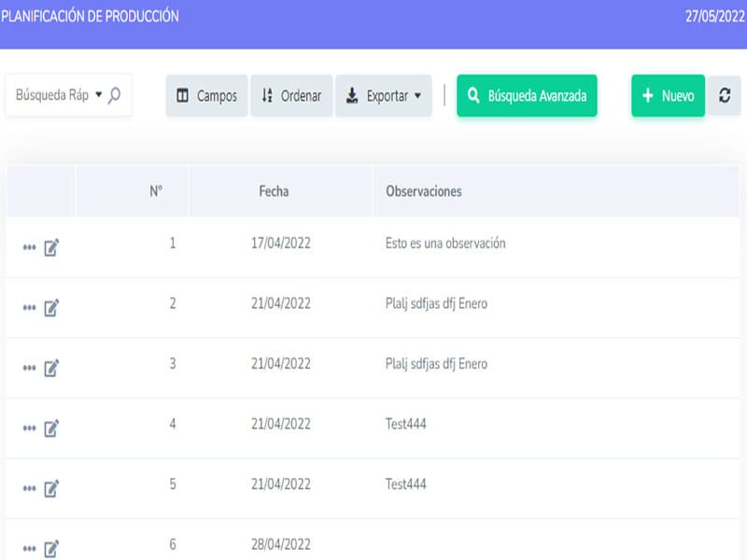Open the quick search dropdown arrow
The image size is (747, 560).
(x=98, y=95)
